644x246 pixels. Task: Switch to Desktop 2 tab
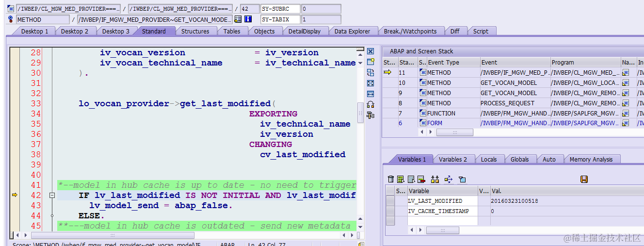pos(75,31)
